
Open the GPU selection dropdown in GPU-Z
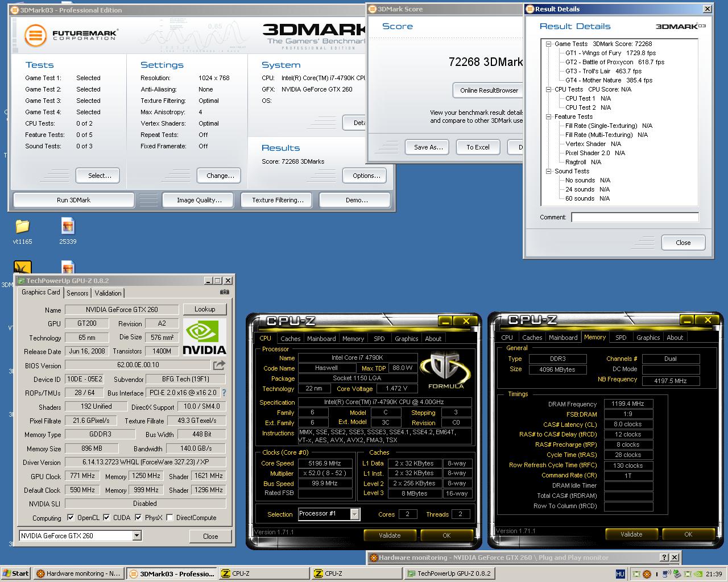point(136,535)
